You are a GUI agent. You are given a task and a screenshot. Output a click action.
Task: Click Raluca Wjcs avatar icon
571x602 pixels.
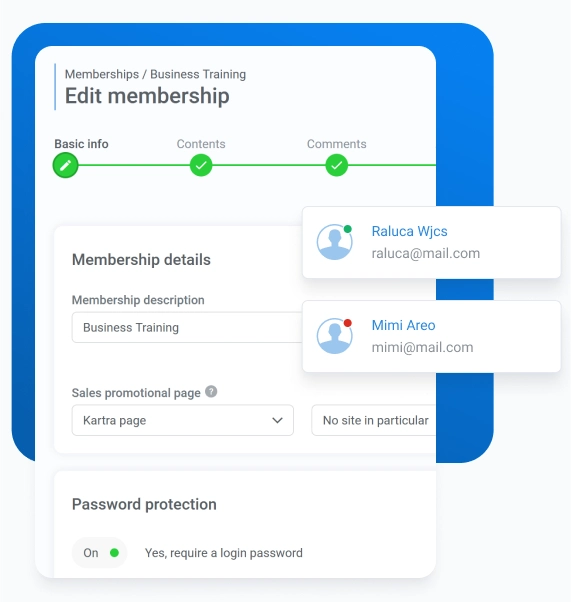coord(334,242)
